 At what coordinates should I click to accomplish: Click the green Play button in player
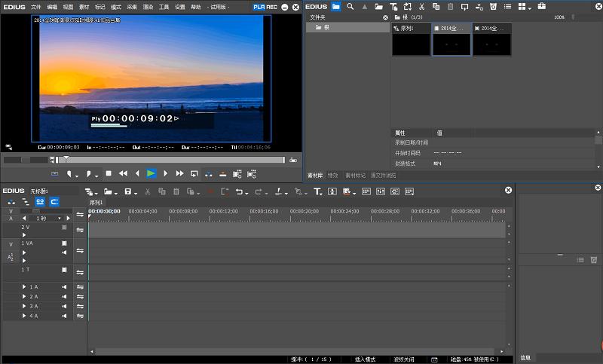pyautogui.click(x=151, y=173)
